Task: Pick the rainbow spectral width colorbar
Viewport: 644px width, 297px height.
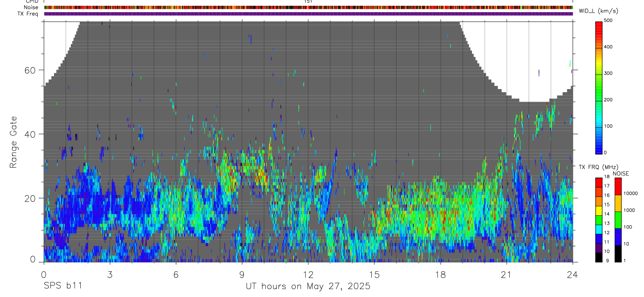Action: pyautogui.click(x=599, y=87)
